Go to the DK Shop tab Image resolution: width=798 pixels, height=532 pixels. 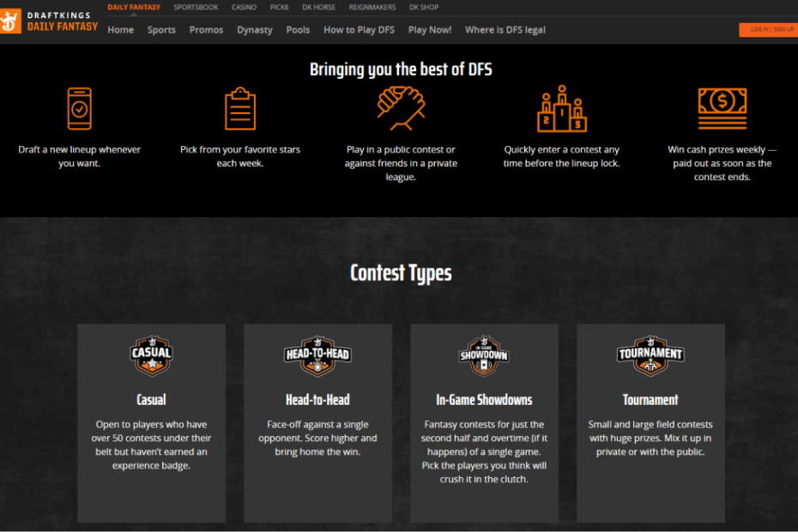click(x=423, y=7)
